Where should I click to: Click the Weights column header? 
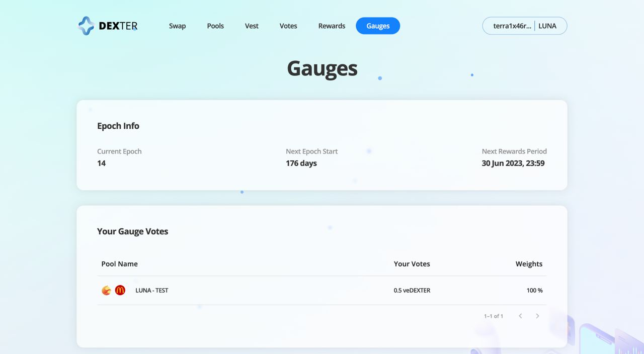point(529,263)
